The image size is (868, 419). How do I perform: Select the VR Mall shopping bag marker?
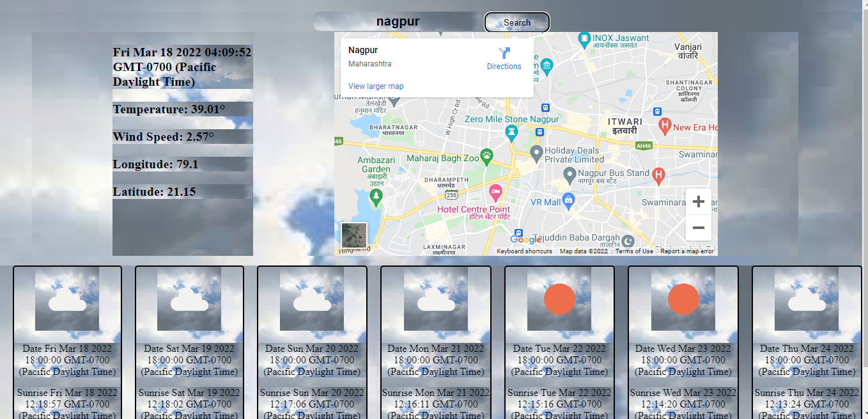pos(568,200)
